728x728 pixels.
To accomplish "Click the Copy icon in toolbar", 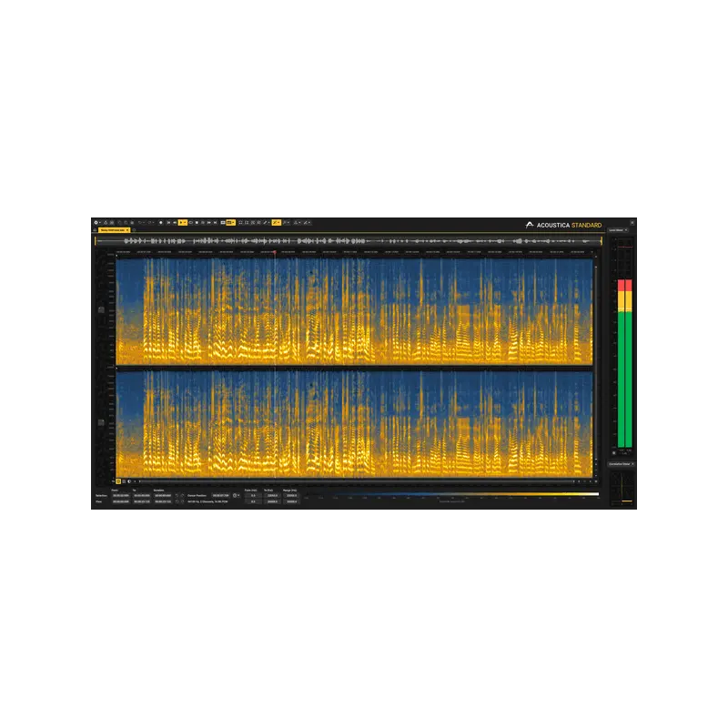I will (126, 223).
